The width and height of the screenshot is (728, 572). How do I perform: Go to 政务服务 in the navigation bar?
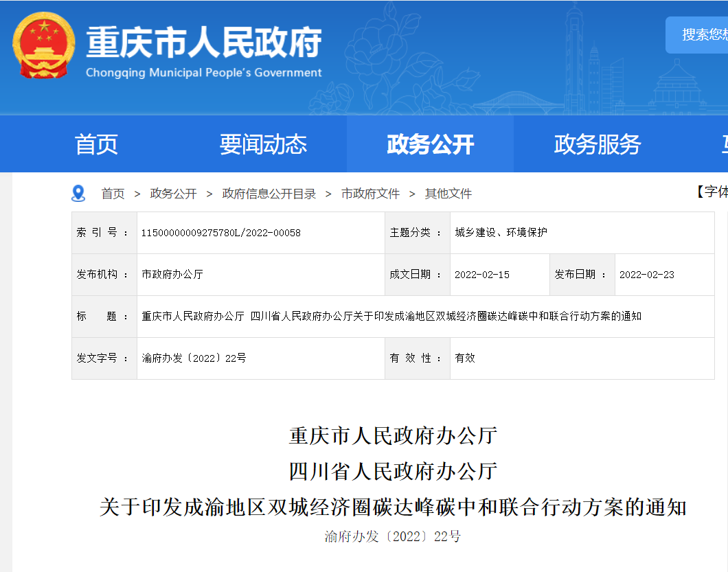pyautogui.click(x=597, y=144)
